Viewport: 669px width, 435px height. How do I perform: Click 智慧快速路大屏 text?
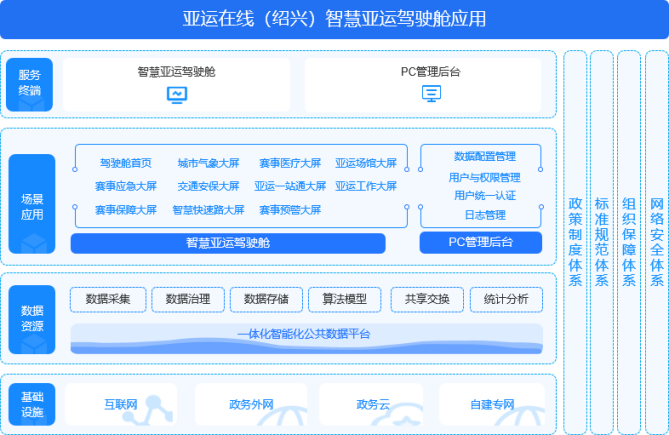click(x=209, y=210)
